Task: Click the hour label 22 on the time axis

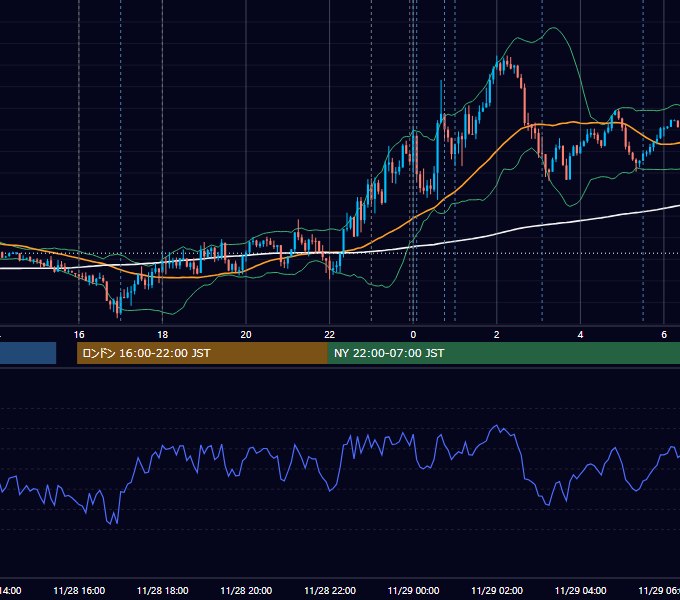Action: click(x=330, y=335)
